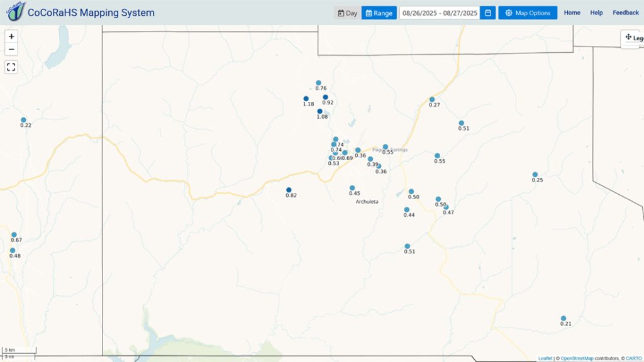Select the 0.76 precipitation station marker
Image resolution: width=644 pixels, height=362 pixels.
tap(319, 83)
